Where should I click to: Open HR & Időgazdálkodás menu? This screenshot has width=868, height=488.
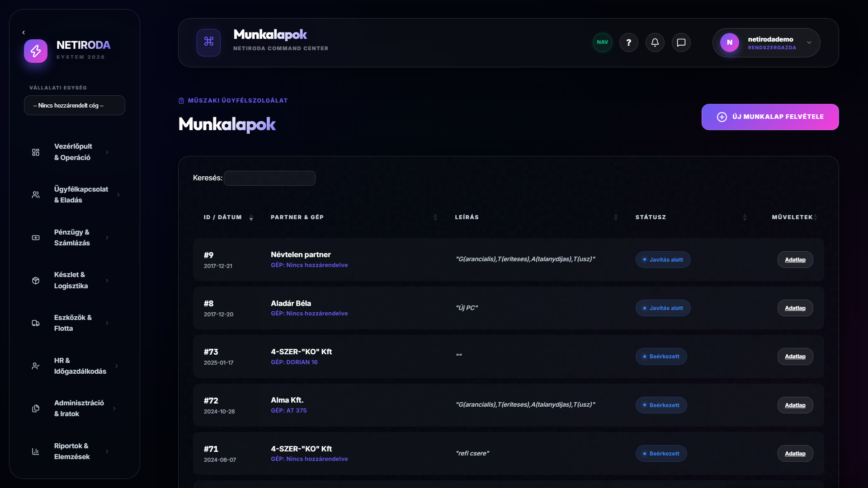(x=75, y=366)
